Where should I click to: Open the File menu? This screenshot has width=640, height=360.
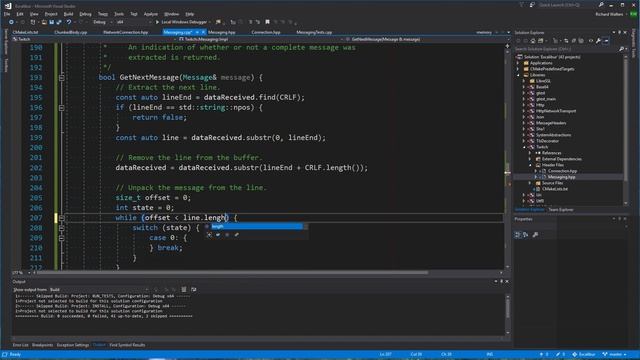(7, 14)
